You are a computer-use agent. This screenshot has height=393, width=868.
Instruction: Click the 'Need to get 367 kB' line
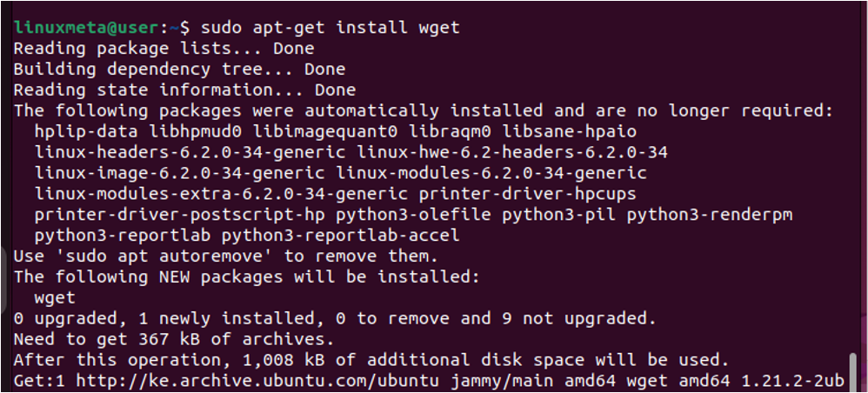coord(174,341)
